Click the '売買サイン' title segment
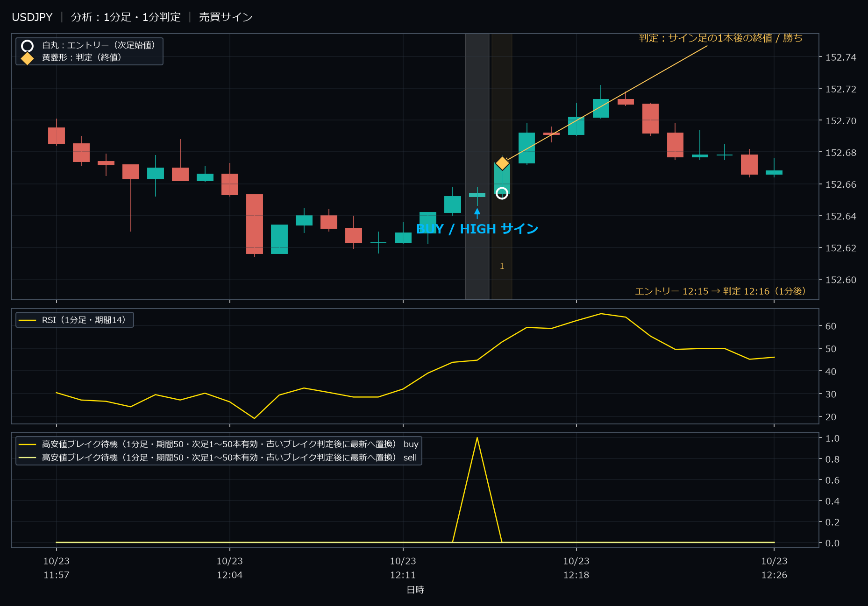The height and width of the screenshot is (606, 868). [x=226, y=17]
